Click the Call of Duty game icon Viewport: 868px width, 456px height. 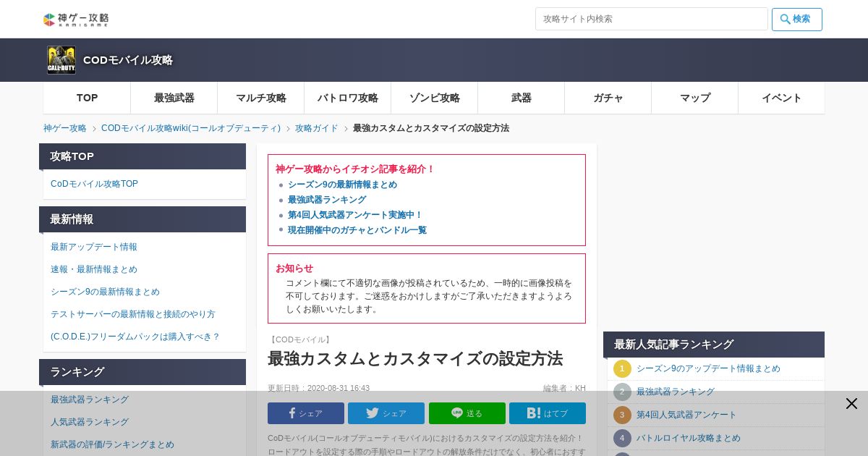point(61,60)
